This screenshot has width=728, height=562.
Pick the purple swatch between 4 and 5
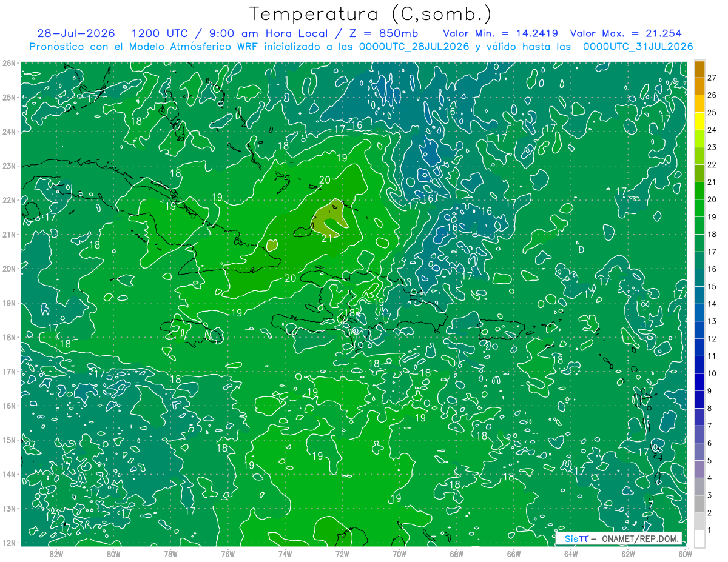(x=699, y=470)
